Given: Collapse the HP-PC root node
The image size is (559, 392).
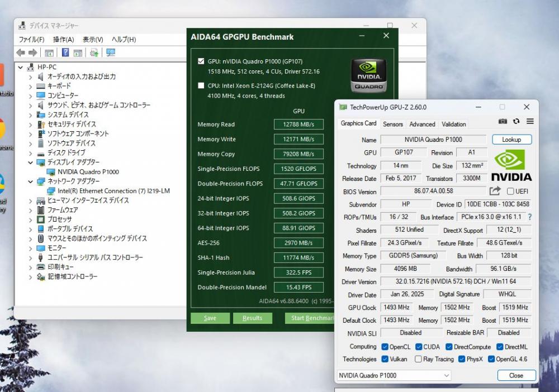Looking at the screenshot, I should pos(21,67).
